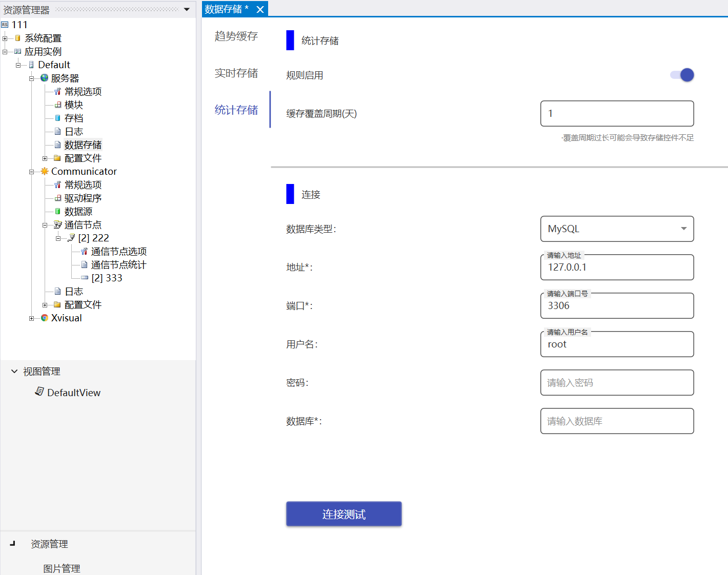
Task: Collapse the 应用实例 tree node
Action: 5,52
